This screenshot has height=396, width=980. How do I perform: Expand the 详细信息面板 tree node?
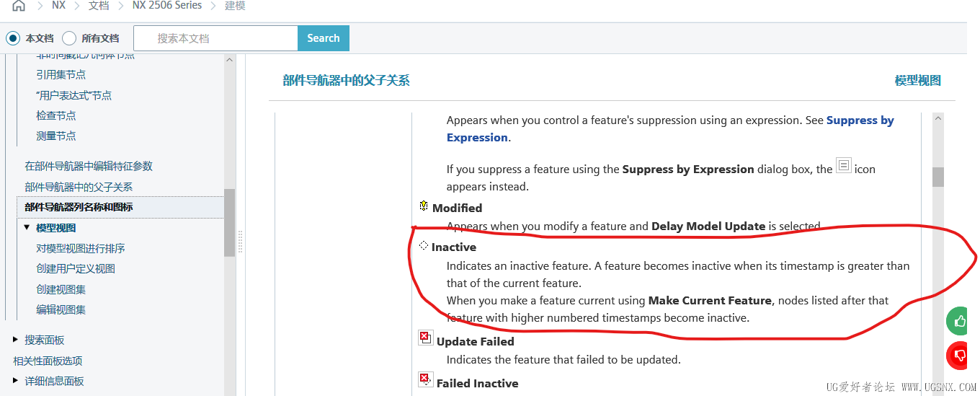coord(16,381)
